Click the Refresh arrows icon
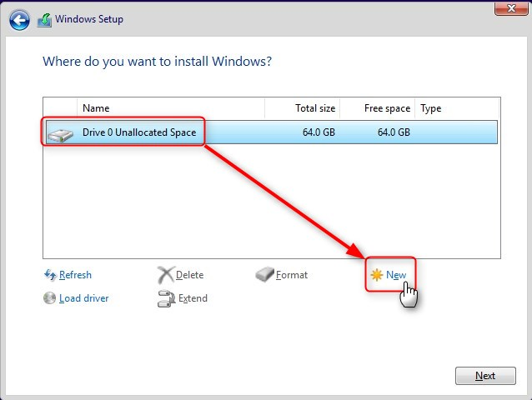Screen dimensions: 532x400 50,274
